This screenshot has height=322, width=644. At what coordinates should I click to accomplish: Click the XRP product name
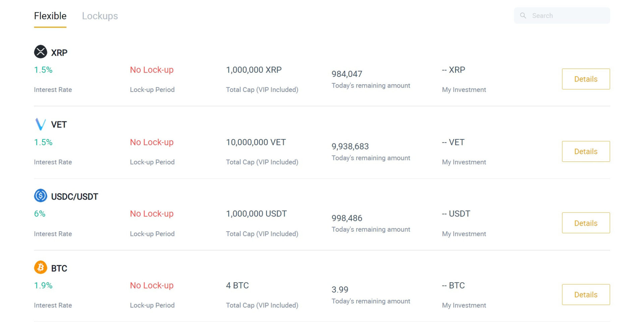coord(59,53)
